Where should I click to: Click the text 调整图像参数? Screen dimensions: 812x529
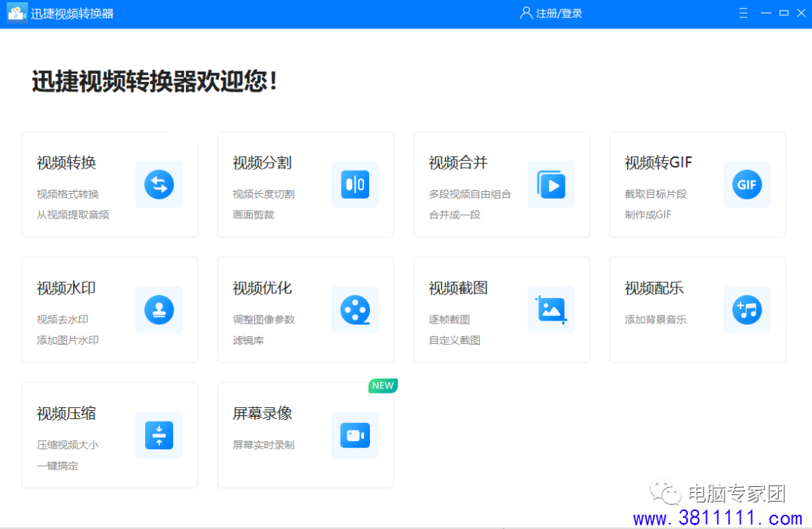tap(264, 320)
